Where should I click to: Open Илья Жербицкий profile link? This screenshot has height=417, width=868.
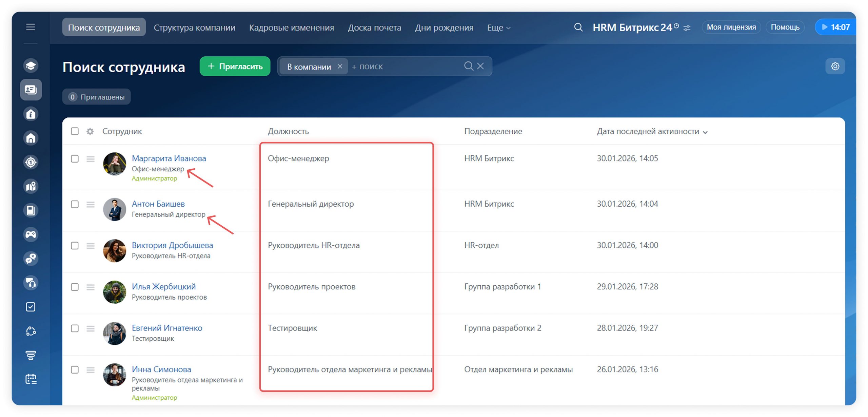[x=163, y=286]
